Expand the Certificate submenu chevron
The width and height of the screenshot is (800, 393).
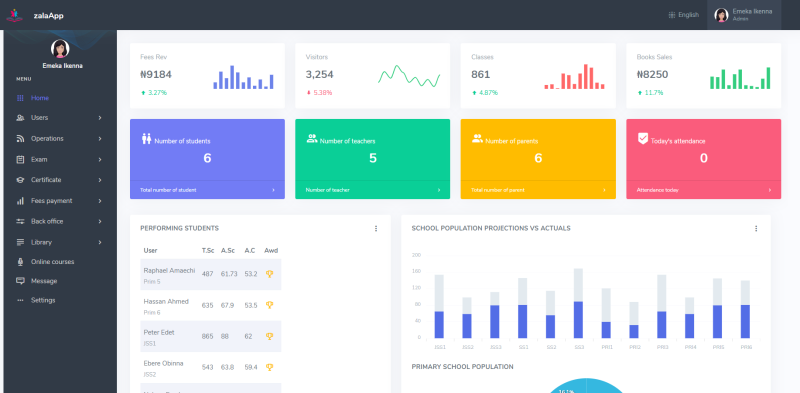[x=100, y=180]
